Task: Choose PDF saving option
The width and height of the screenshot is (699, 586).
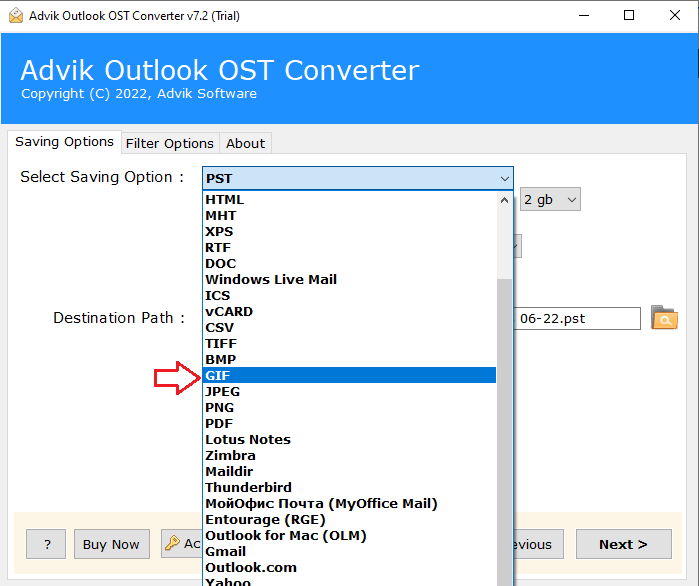Action: coord(350,423)
